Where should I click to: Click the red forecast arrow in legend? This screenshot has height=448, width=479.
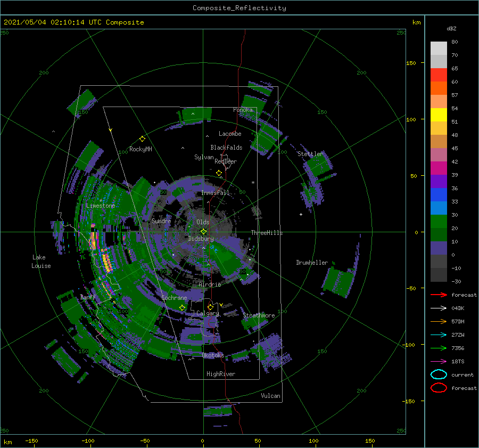tap(439, 295)
